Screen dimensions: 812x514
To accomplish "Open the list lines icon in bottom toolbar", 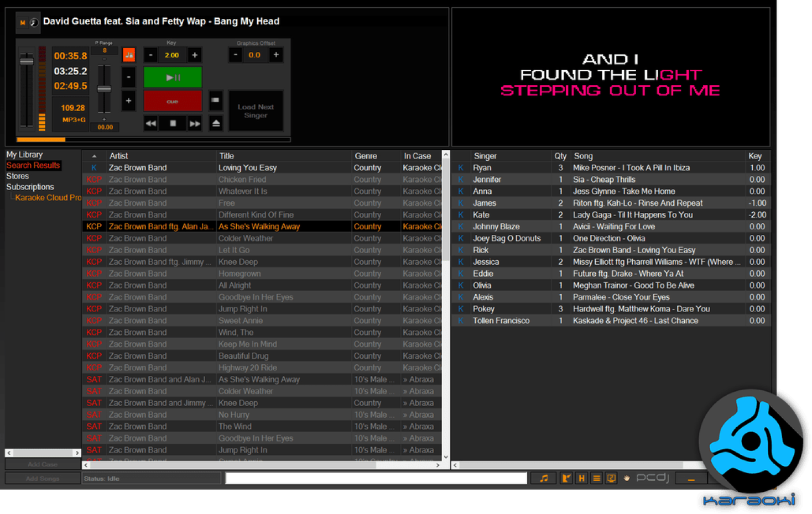I will [x=596, y=479].
